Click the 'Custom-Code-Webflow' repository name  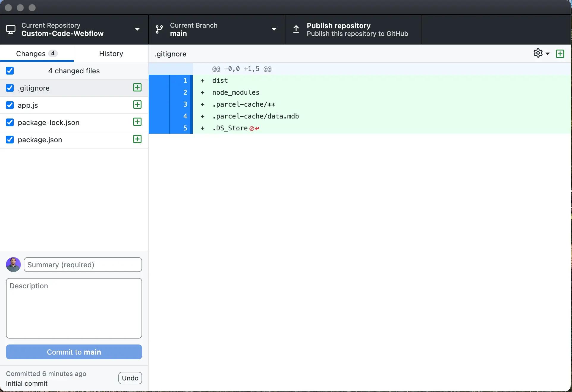coord(62,34)
